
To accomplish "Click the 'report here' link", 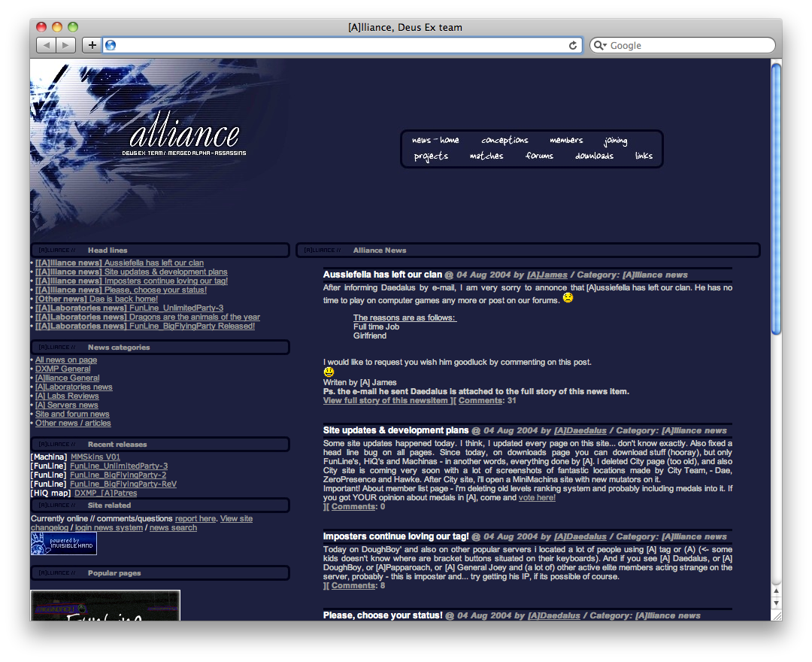I will [195, 518].
